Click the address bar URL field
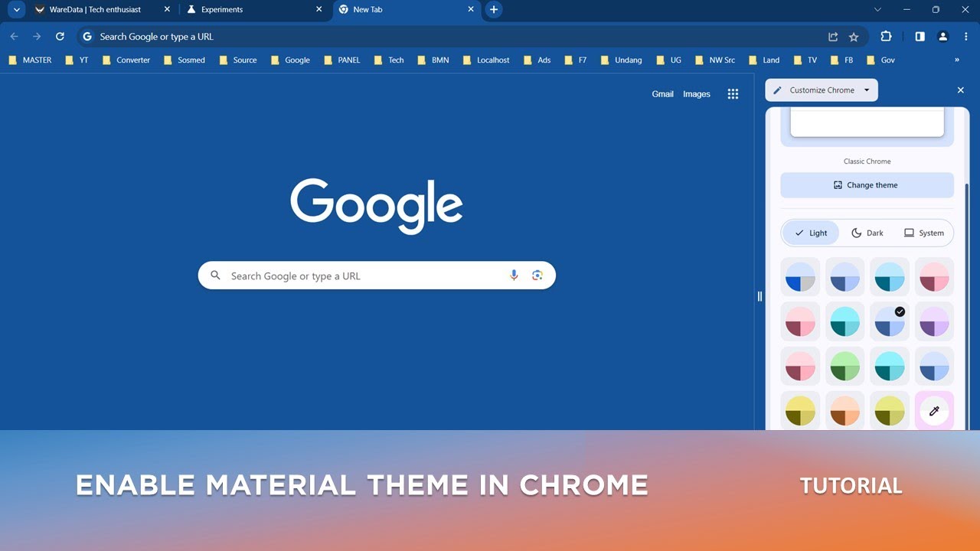Screen dimensions: 980x551 (471, 37)
